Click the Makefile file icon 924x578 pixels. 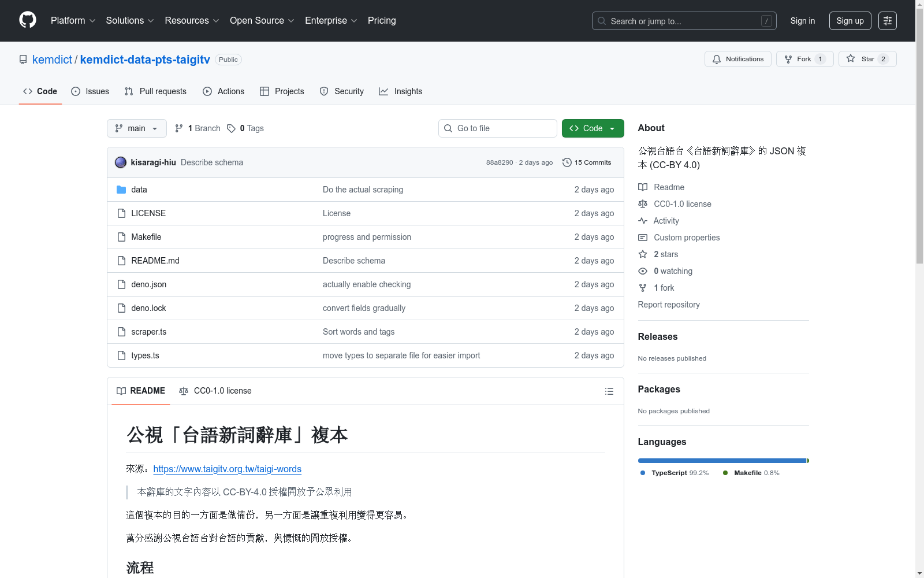tap(121, 237)
